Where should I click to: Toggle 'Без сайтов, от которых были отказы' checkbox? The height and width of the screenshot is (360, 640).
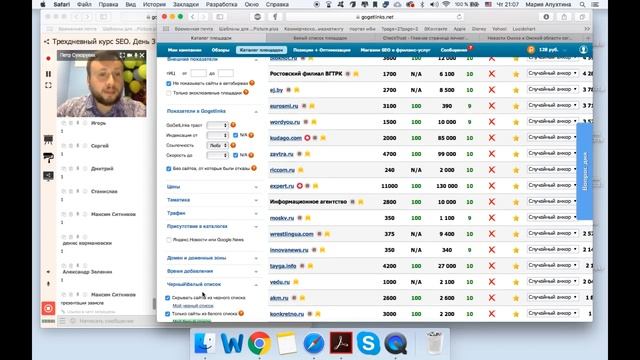[169, 169]
